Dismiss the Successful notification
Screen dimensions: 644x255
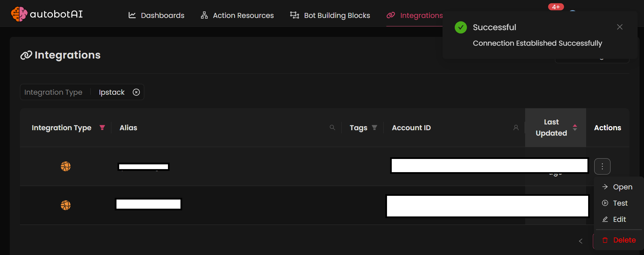[620, 27]
